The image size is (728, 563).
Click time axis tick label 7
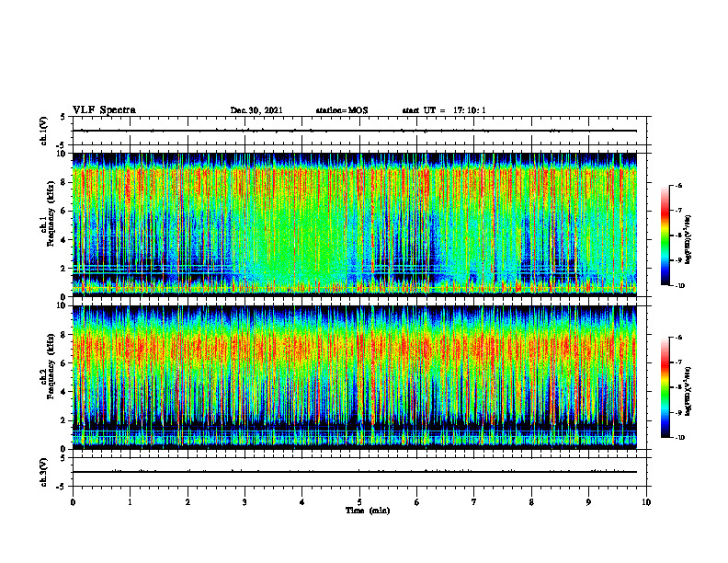pyautogui.click(x=474, y=502)
